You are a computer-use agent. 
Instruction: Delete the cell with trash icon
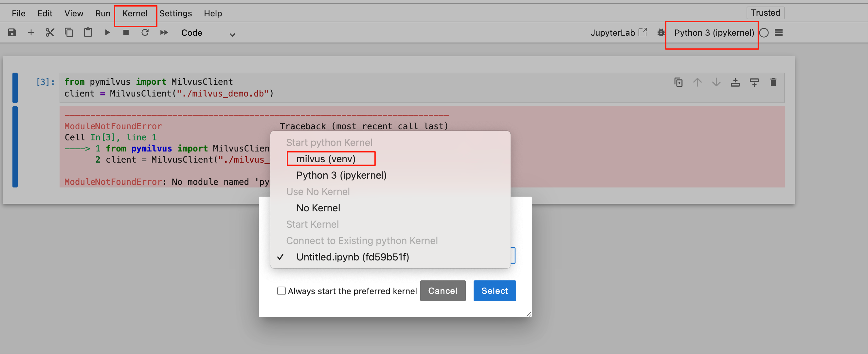point(773,82)
